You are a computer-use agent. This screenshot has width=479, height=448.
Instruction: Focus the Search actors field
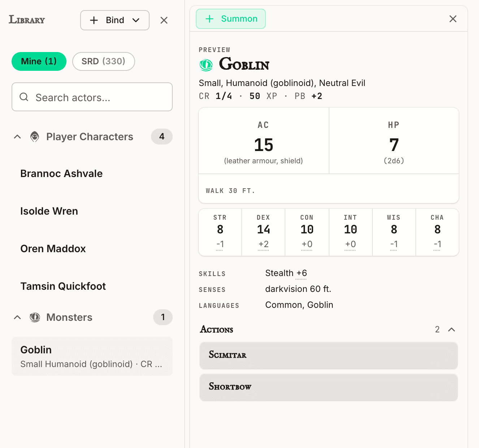point(92,97)
